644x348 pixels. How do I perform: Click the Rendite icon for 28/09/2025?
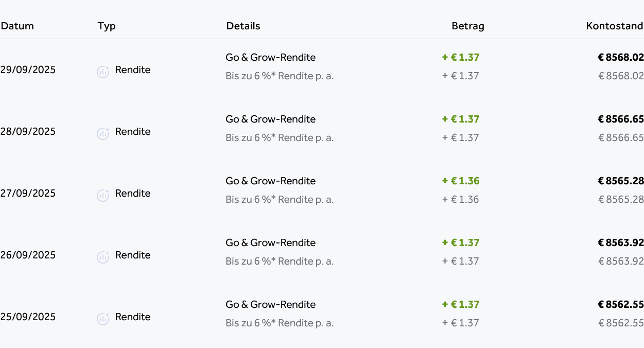103,134
